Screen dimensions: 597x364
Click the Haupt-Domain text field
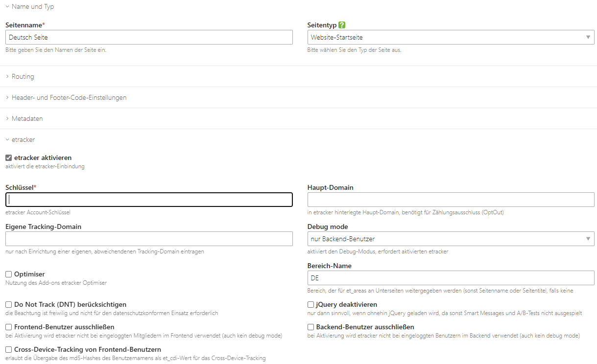tap(451, 200)
